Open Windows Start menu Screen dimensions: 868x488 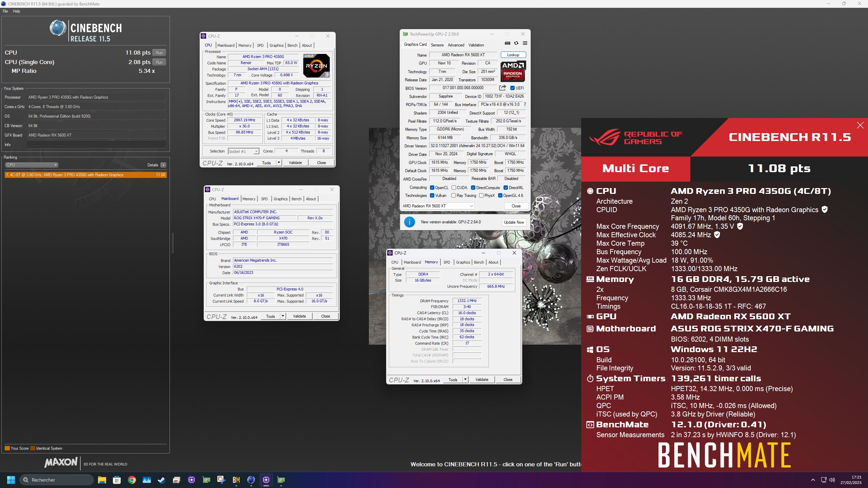pos(11,480)
